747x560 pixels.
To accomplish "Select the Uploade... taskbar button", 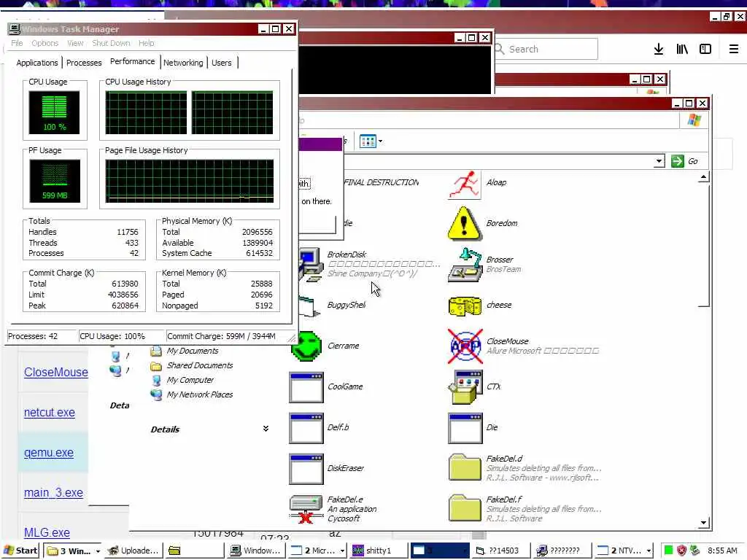I will 133,551.
